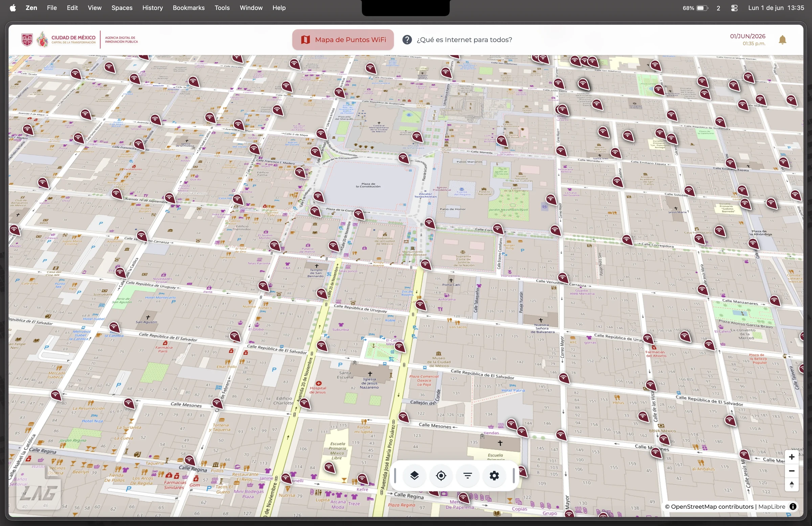Open the Spaces menu
812x526 pixels.
pyautogui.click(x=122, y=7)
